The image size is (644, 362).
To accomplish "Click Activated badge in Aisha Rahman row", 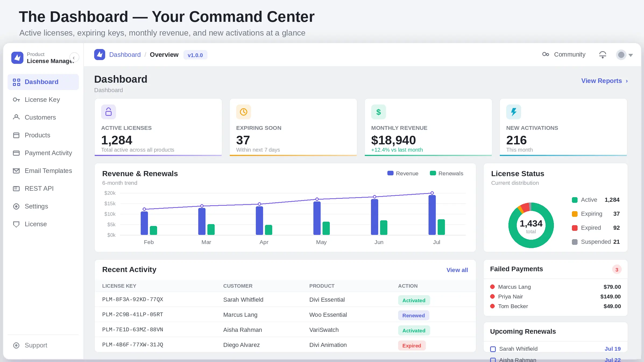I will click(414, 330).
